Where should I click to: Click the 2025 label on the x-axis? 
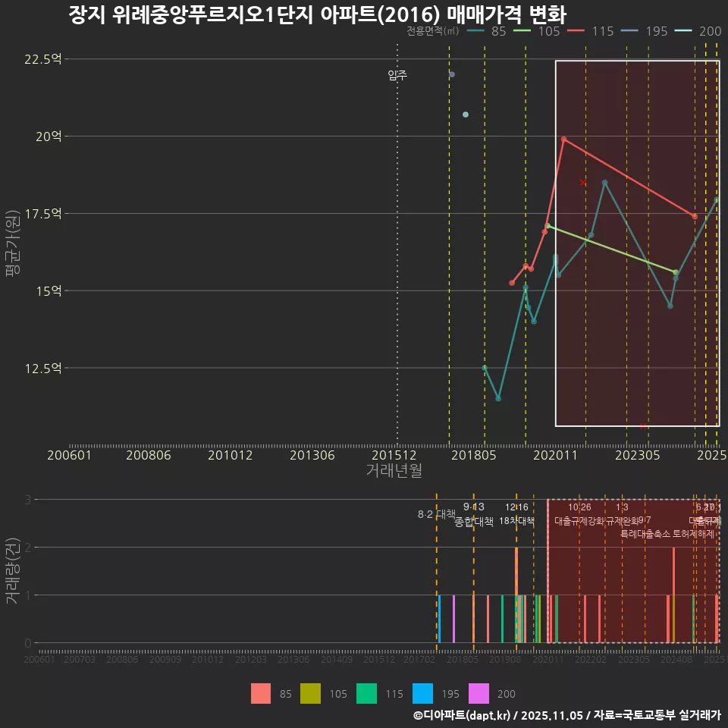(713, 456)
